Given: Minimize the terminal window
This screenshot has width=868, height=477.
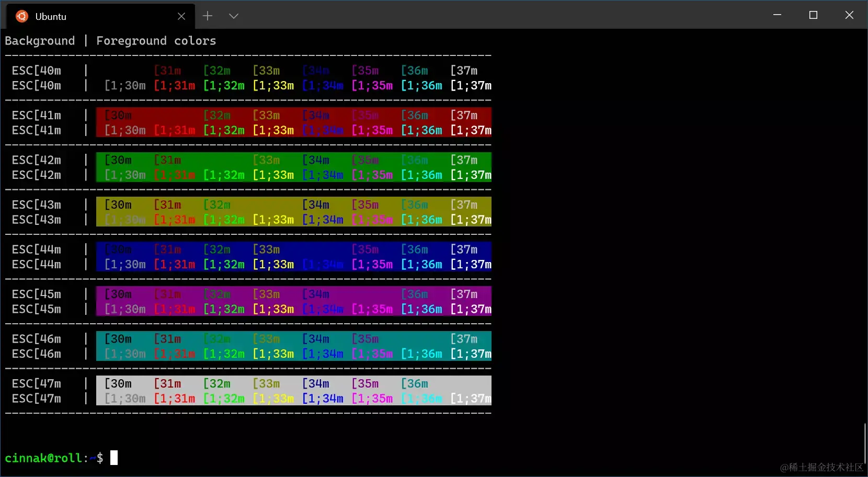Looking at the screenshot, I should (x=777, y=15).
